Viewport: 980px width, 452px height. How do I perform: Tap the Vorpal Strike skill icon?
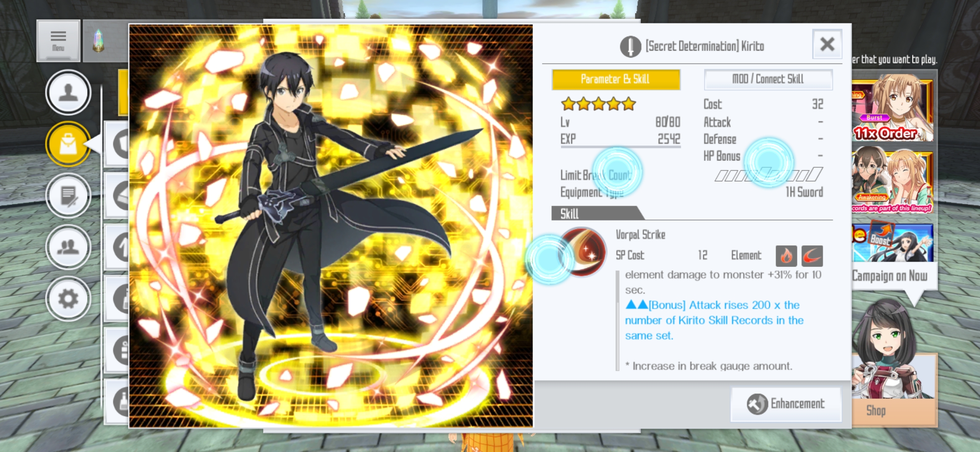(x=583, y=252)
